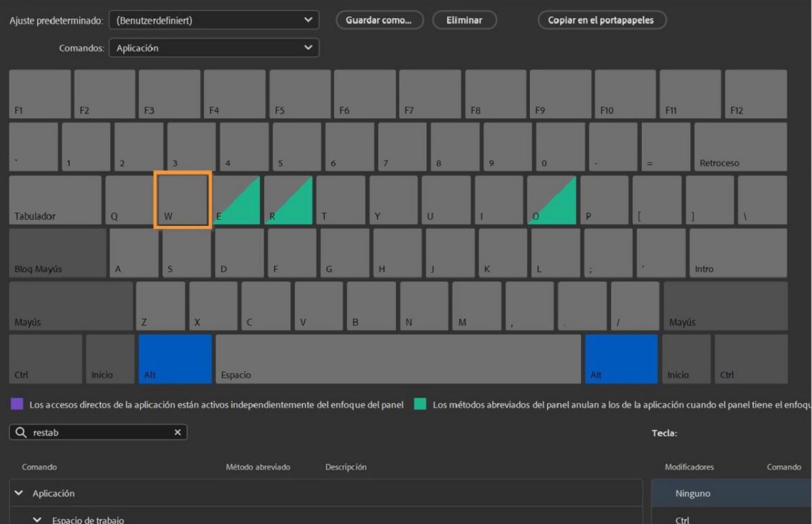This screenshot has height=524, width=812.
Task: Click the Retroceso key
Action: (x=741, y=147)
